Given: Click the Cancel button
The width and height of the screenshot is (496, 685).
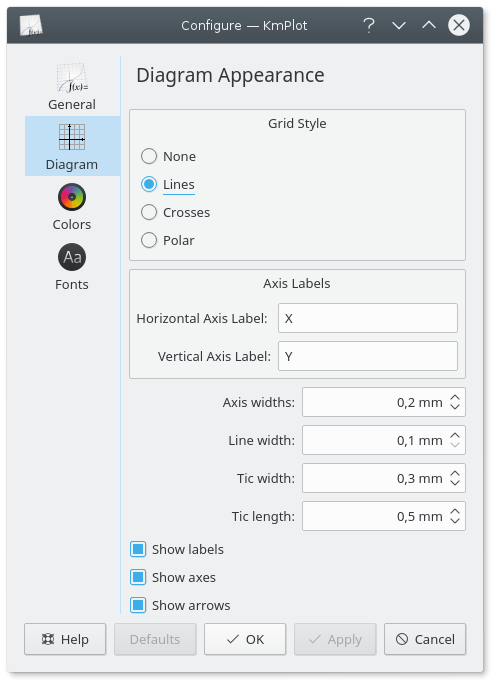Looking at the screenshot, I should click(x=425, y=639).
